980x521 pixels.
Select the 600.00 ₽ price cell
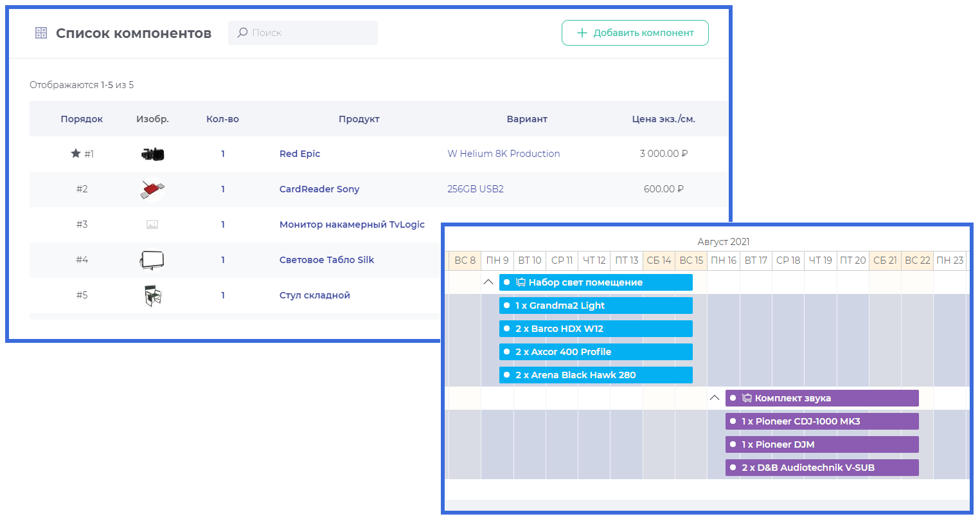coord(664,189)
